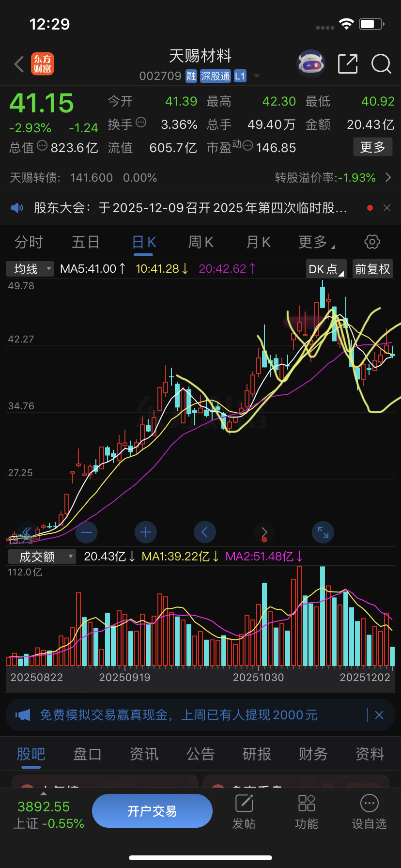Move chart left with arrow icon

205,532
